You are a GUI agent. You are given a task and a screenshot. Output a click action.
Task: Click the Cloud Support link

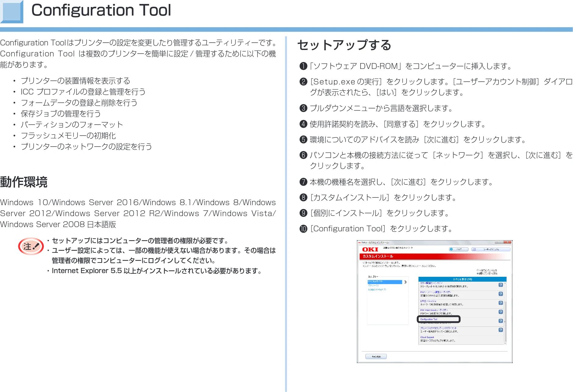427,337
